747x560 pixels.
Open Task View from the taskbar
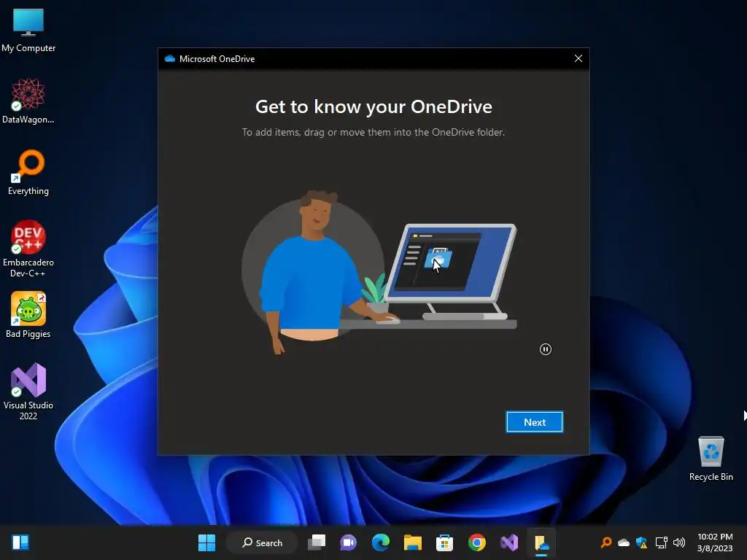click(317, 542)
